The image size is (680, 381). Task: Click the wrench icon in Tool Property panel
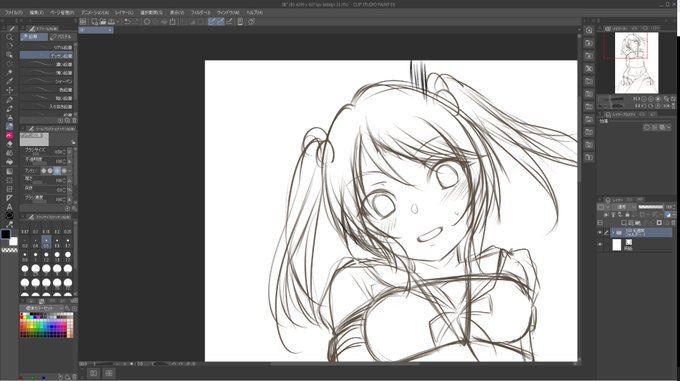[x=74, y=208]
